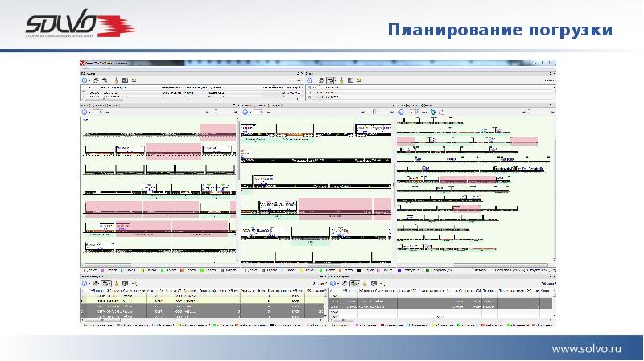Viewport: 644px width, 361px height.
Task: Select the first tab above right diagram panel
Action: tap(411, 105)
